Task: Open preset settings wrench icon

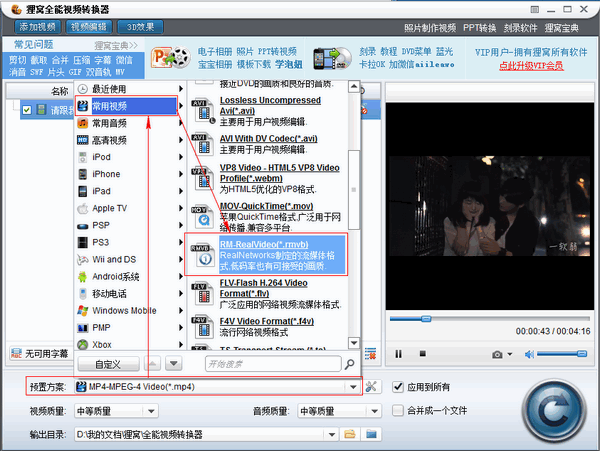Action: tap(371, 387)
